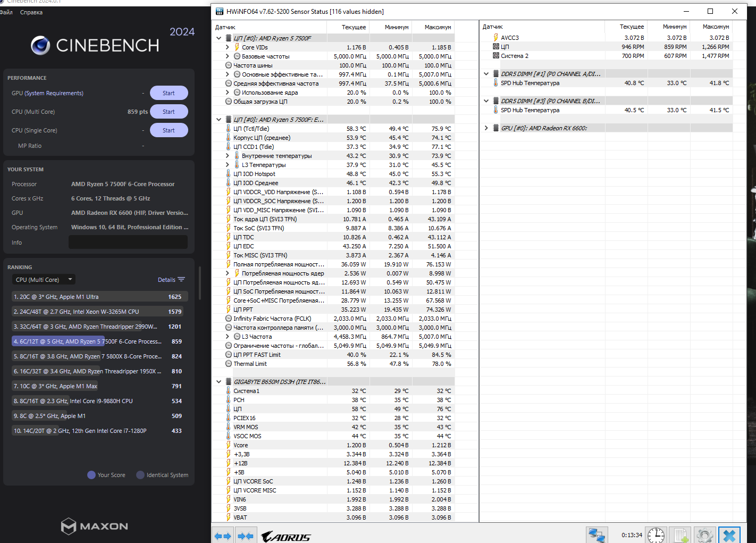Click the lightning icon of the Vcore row
This screenshot has width=756, height=543.
pyautogui.click(x=229, y=445)
